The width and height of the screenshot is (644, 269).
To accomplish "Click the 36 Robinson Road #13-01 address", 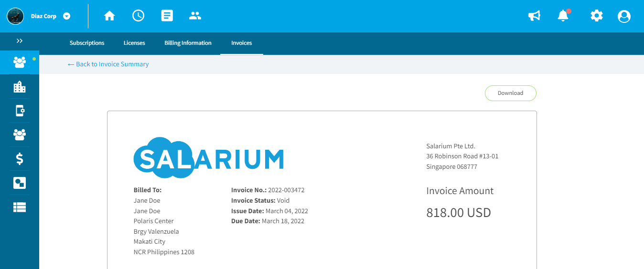I will pyautogui.click(x=462, y=156).
